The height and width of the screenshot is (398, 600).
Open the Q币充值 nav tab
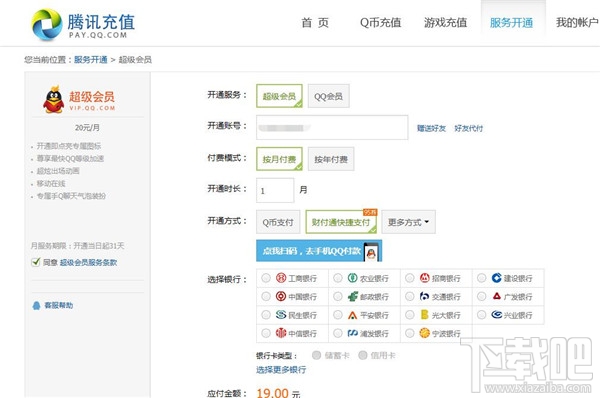coord(380,23)
